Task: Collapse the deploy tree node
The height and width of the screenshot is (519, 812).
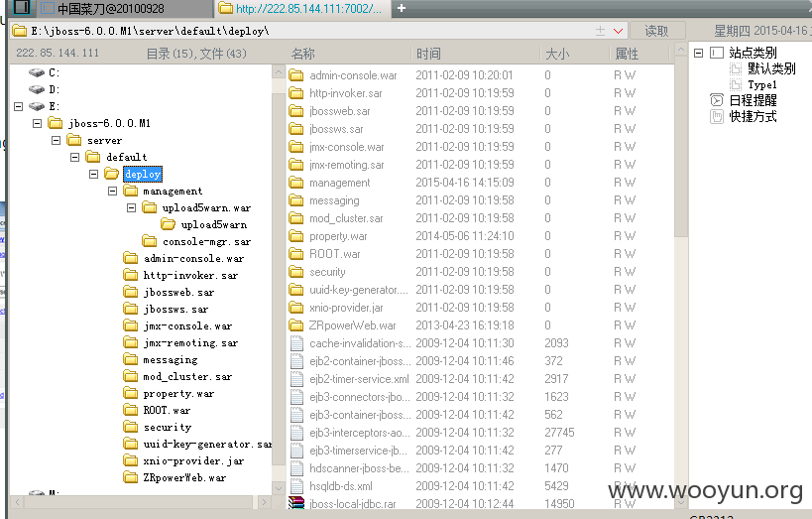Action: coord(94,175)
